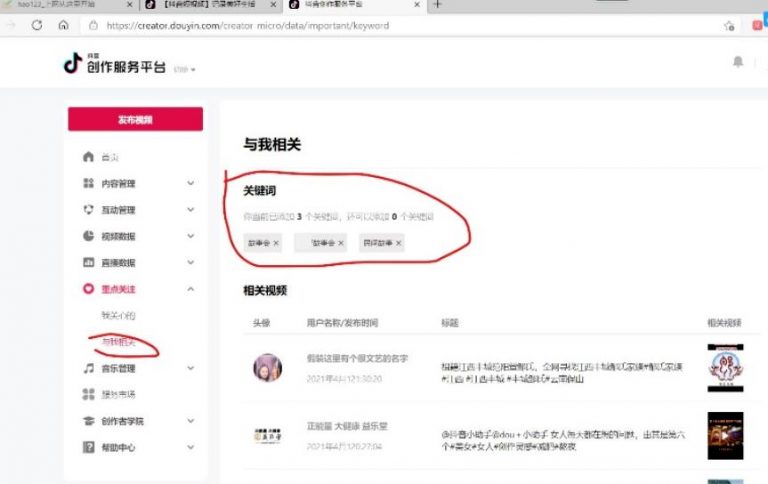Open dropdown arrow next to platform title
The height and width of the screenshot is (484, 768).
pos(194,70)
